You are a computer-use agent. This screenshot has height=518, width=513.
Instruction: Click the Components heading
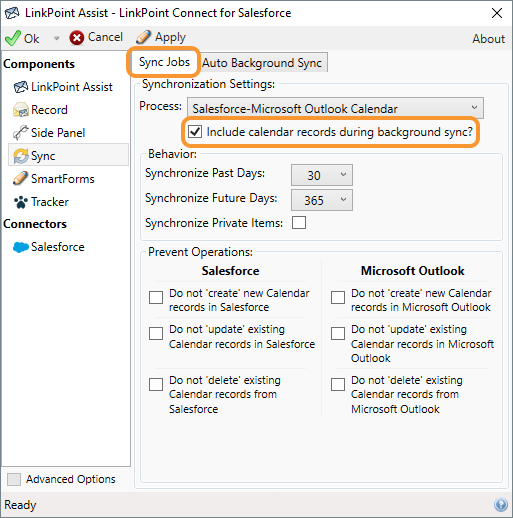tap(39, 64)
